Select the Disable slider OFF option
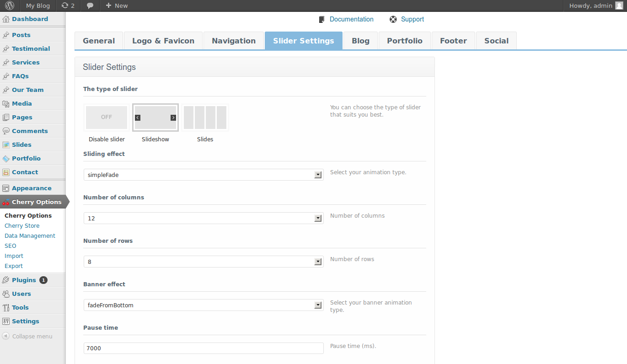Image resolution: width=627 pixels, height=364 pixels. pyautogui.click(x=107, y=118)
